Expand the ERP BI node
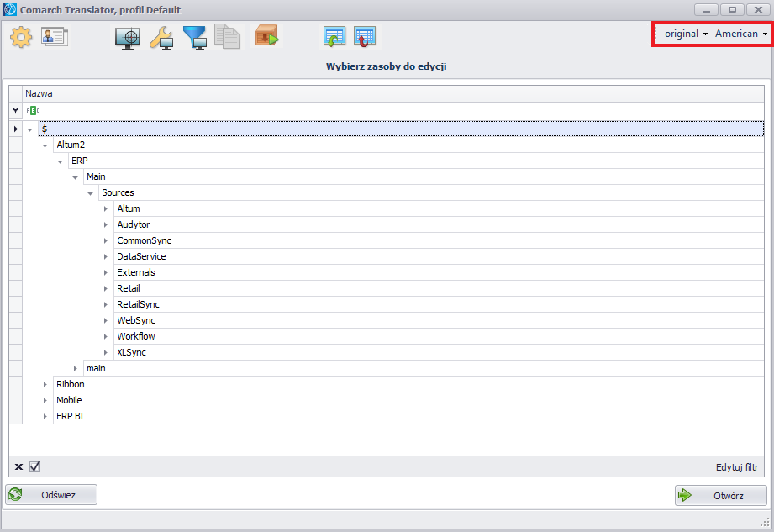774x532 pixels. point(45,417)
